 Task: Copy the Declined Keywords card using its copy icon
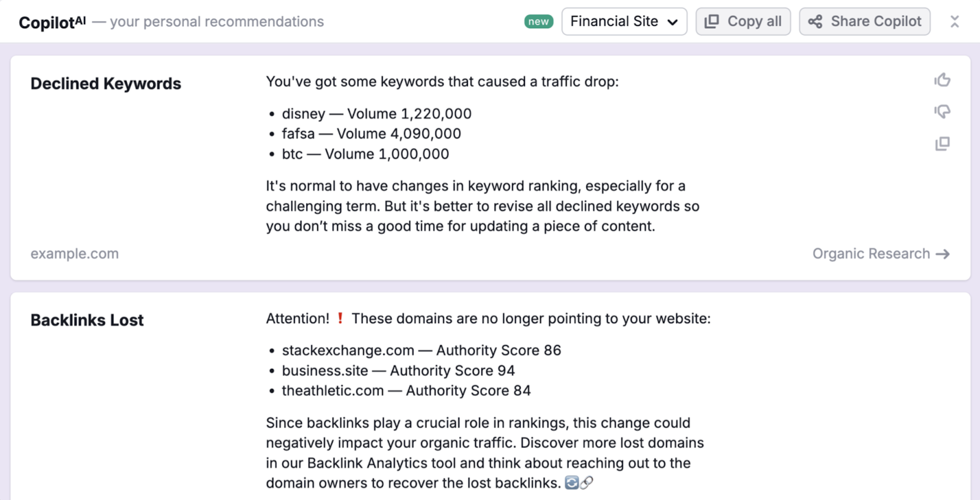[941, 143]
